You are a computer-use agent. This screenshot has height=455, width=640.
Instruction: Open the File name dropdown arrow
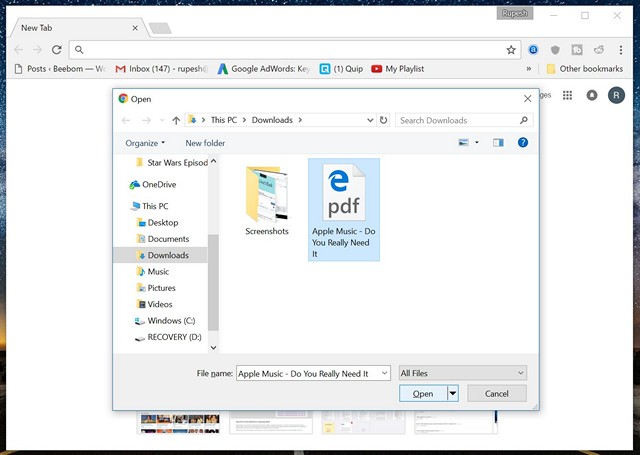(x=383, y=373)
